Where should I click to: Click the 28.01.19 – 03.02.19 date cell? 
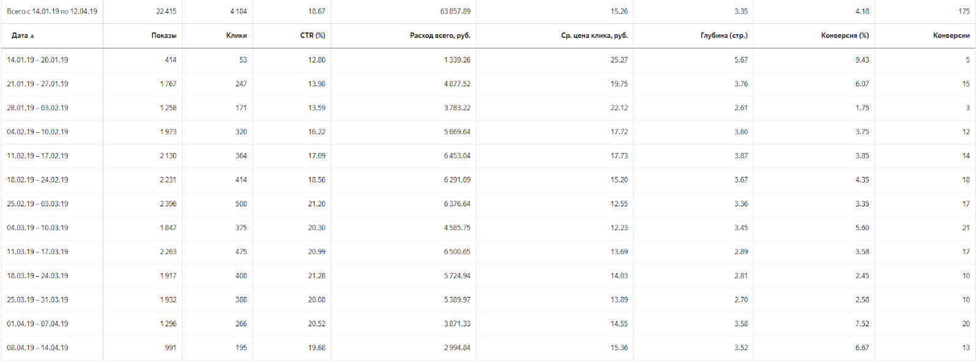pos(37,108)
